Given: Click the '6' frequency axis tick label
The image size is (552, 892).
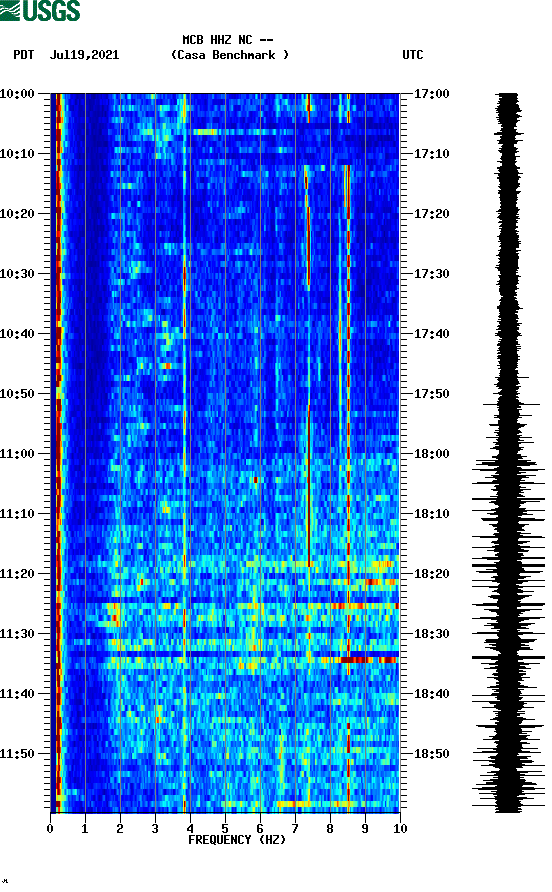Looking at the screenshot, I should [x=260, y=828].
